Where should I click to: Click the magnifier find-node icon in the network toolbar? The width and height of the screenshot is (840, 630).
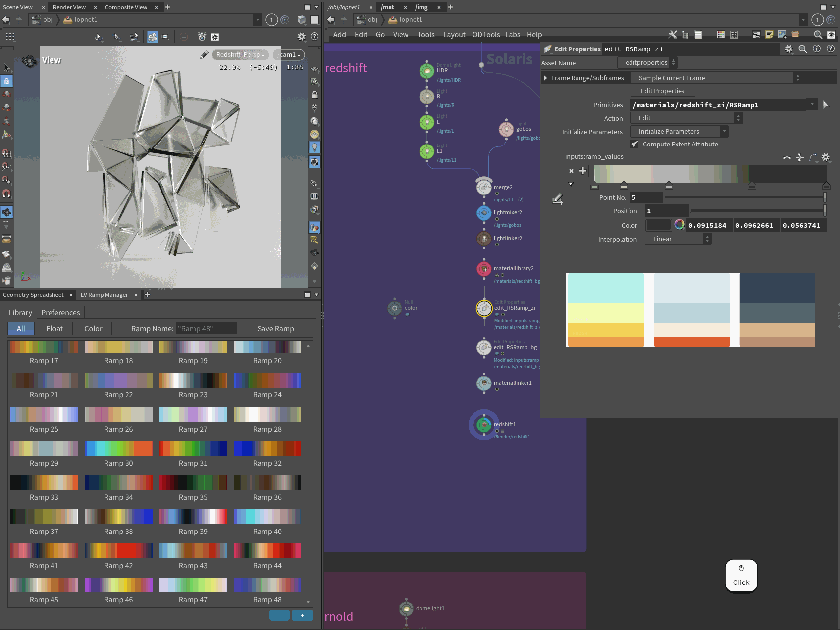click(x=818, y=35)
